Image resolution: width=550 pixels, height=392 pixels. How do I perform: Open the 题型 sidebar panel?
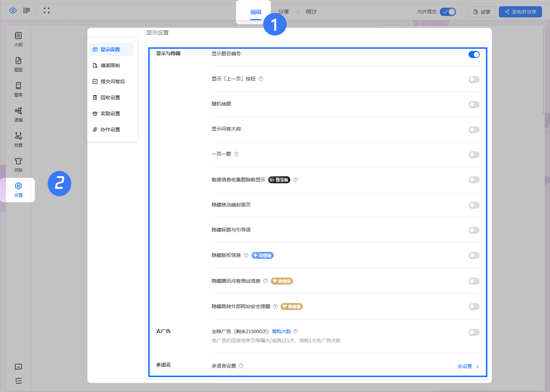tap(18, 65)
